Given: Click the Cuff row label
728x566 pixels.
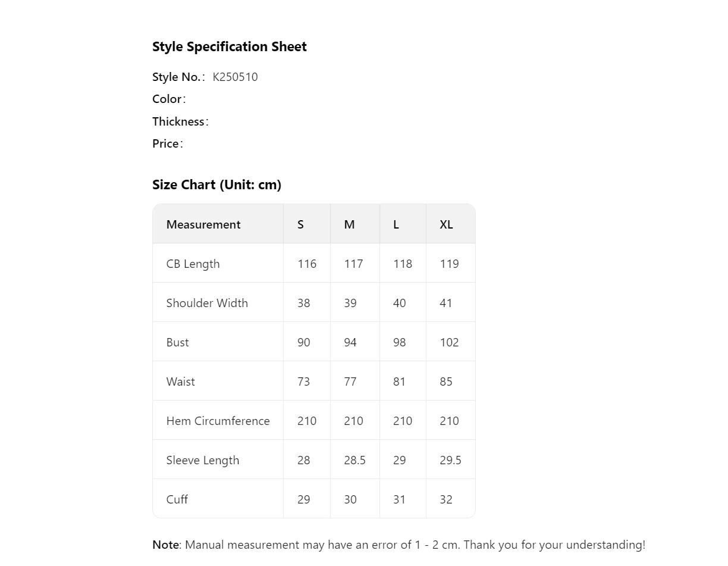Looking at the screenshot, I should pyautogui.click(x=177, y=500).
